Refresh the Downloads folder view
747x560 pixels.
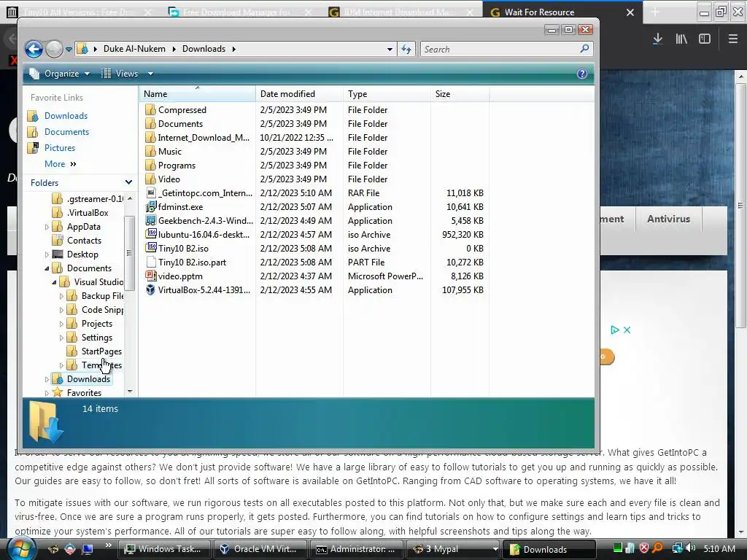click(x=406, y=49)
